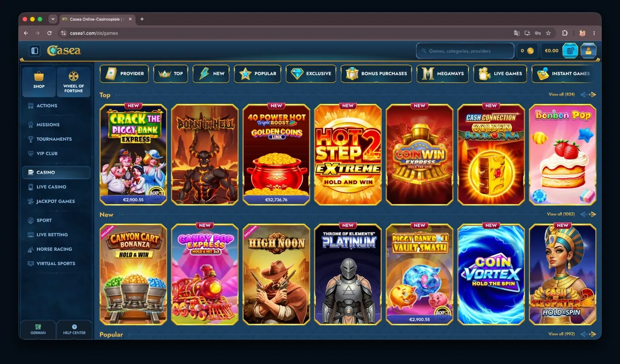Viewport: 620px width, 364px height.
Task: Show next games in Popular row
Action: (x=593, y=334)
